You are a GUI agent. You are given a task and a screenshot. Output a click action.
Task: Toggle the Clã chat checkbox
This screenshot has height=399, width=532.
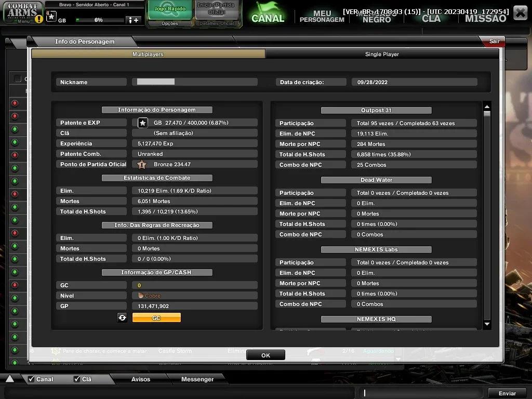(x=77, y=379)
